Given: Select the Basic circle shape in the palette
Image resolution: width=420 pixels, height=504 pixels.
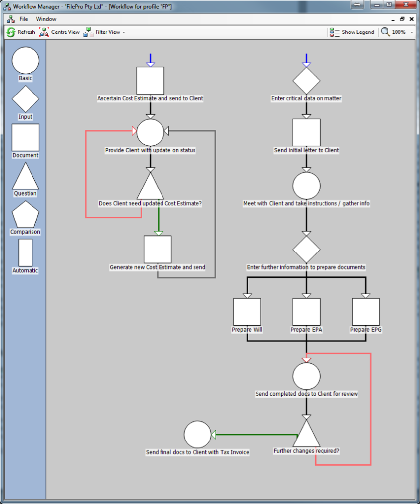Looking at the screenshot, I should tap(25, 61).
